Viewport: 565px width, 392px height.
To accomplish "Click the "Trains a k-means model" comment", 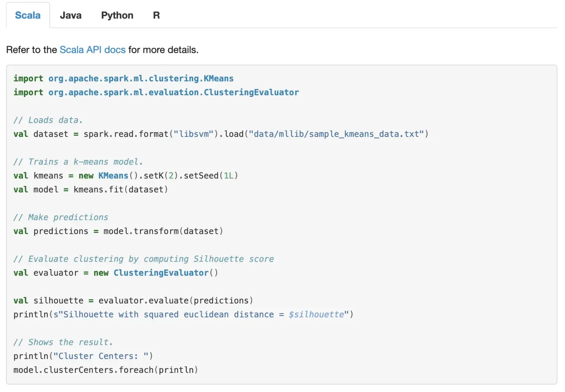I will point(78,162).
